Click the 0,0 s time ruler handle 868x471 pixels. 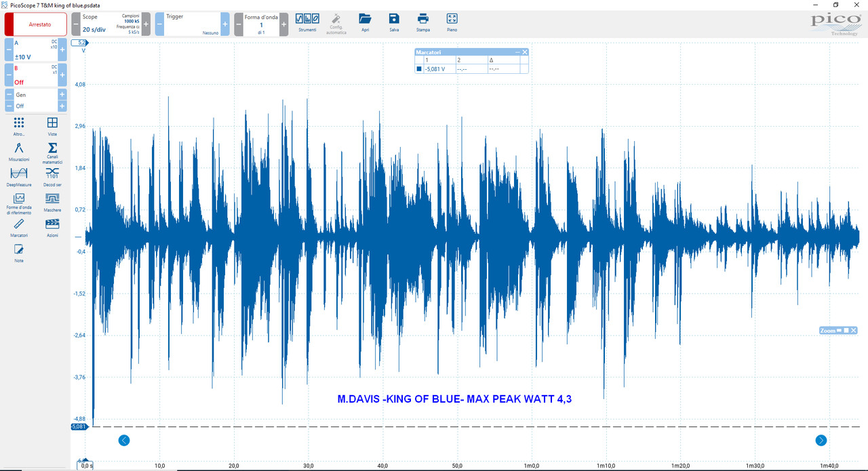point(85,466)
